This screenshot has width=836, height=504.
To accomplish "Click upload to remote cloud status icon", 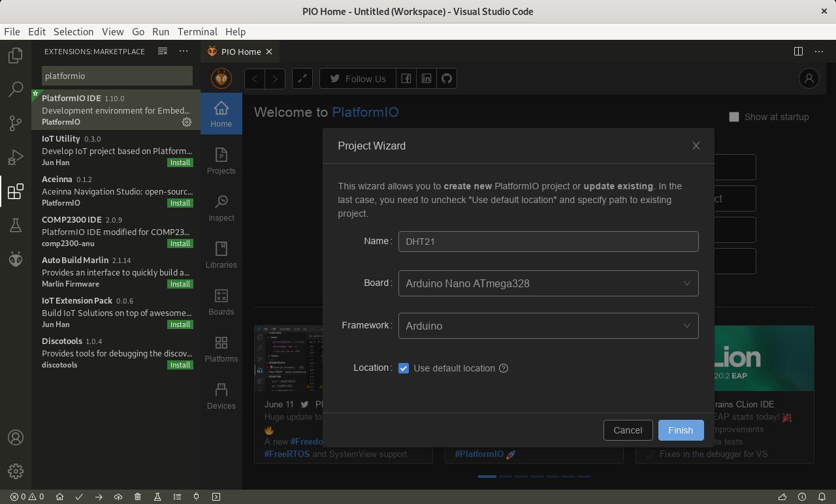I will pyautogui.click(x=118, y=497).
